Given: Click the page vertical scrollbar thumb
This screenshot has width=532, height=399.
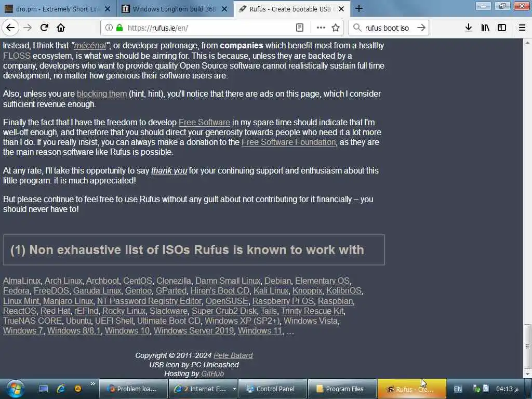Looking at the screenshot, I should [527, 346].
